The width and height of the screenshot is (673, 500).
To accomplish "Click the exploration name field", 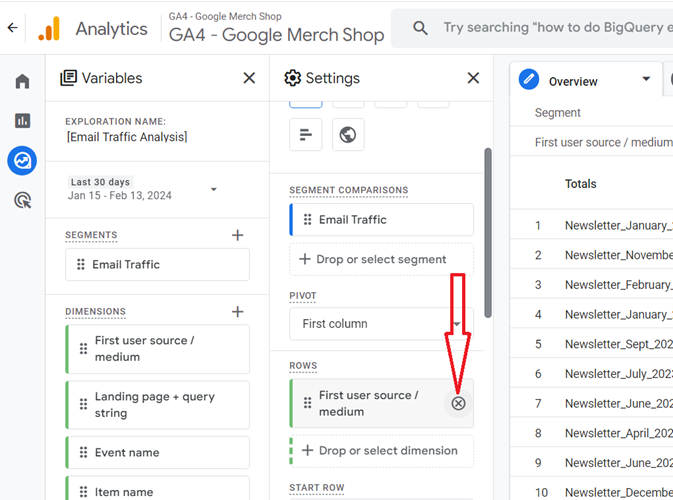I will pos(127,137).
